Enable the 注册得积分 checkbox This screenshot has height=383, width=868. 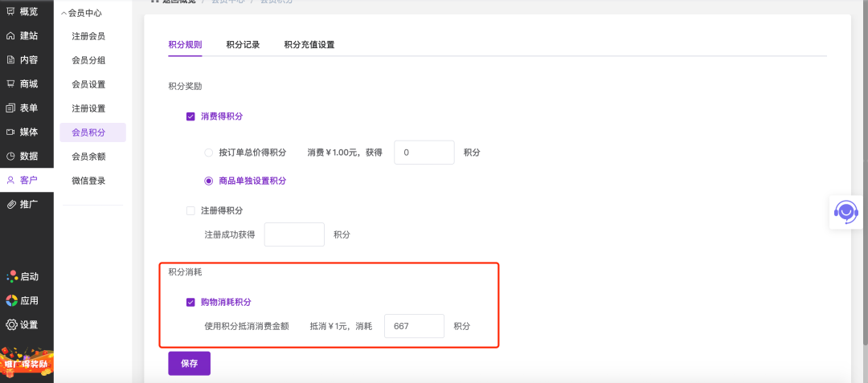[190, 210]
